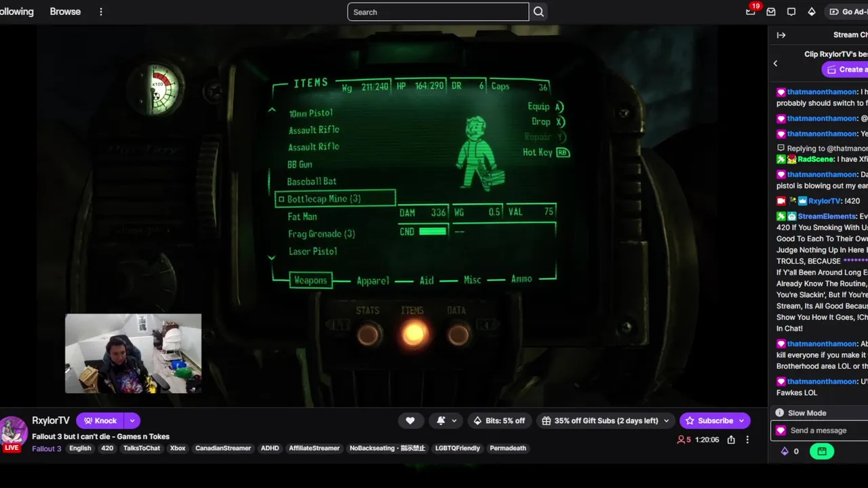Select the Misc tab in the Pip-Boy
The width and height of the screenshot is (868, 488).
click(473, 279)
